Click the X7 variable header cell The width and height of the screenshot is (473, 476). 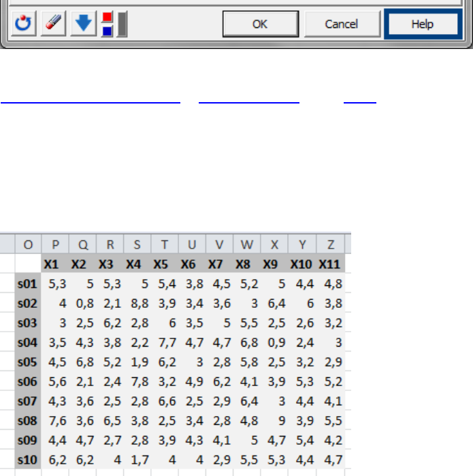[x=219, y=264]
